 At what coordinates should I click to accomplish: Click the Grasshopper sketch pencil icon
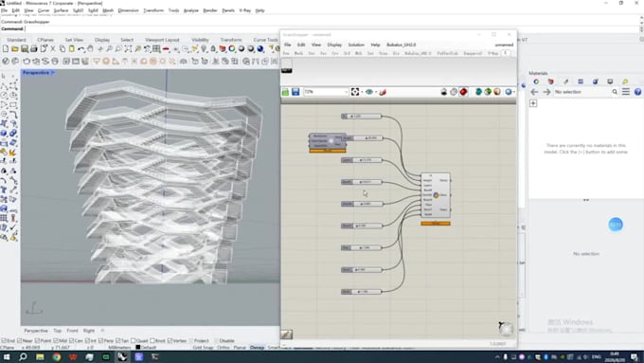[x=383, y=92]
